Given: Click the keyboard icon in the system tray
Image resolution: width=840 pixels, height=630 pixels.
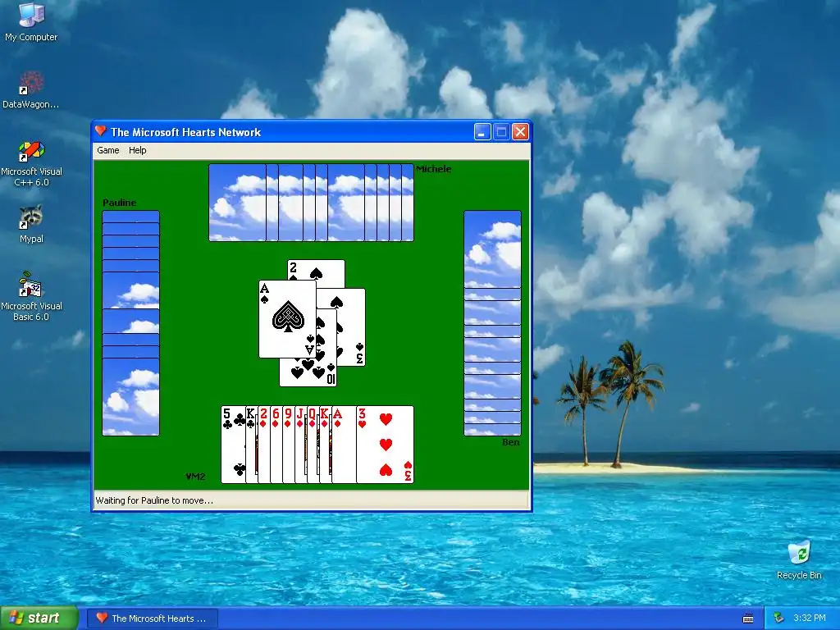Looking at the screenshot, I should (x=748, y=619).
